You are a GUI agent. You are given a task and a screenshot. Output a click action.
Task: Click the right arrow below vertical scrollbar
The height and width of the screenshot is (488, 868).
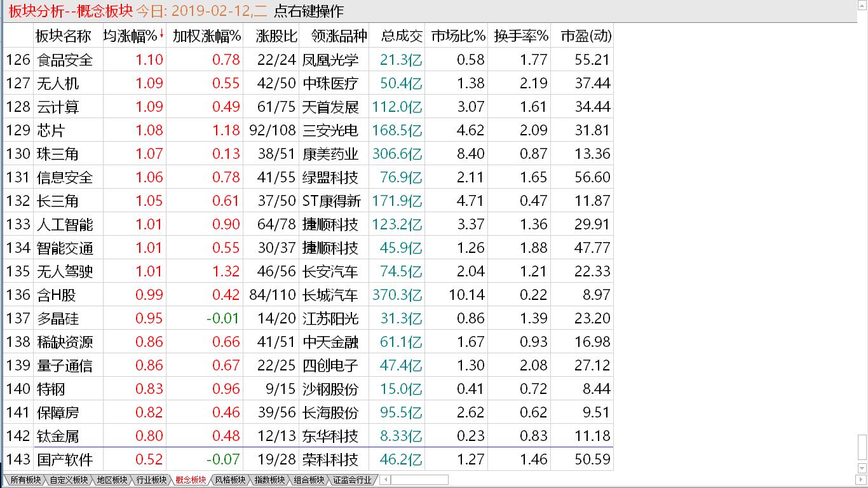862,480
